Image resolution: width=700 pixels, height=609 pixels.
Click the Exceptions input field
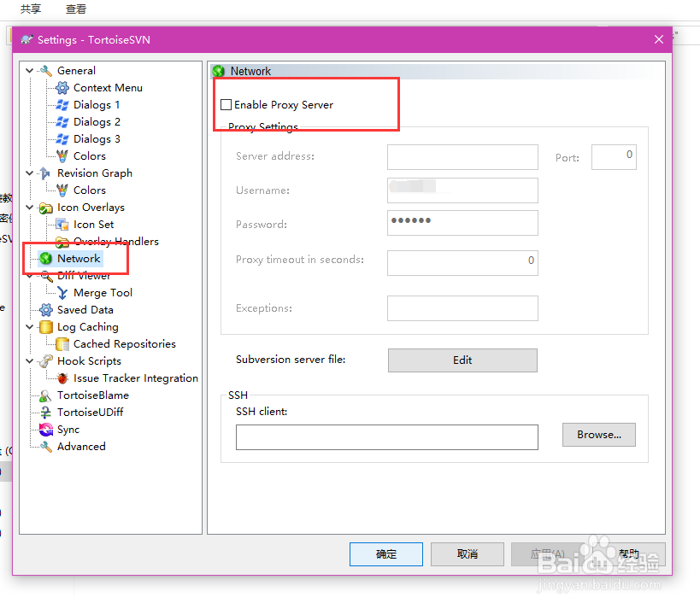click(462, 308)
